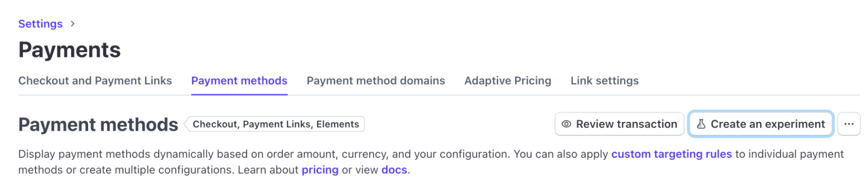This screenshot has width=868, height=195.
Task: Follow the pricing link
Action: click(x=320, y=170)
